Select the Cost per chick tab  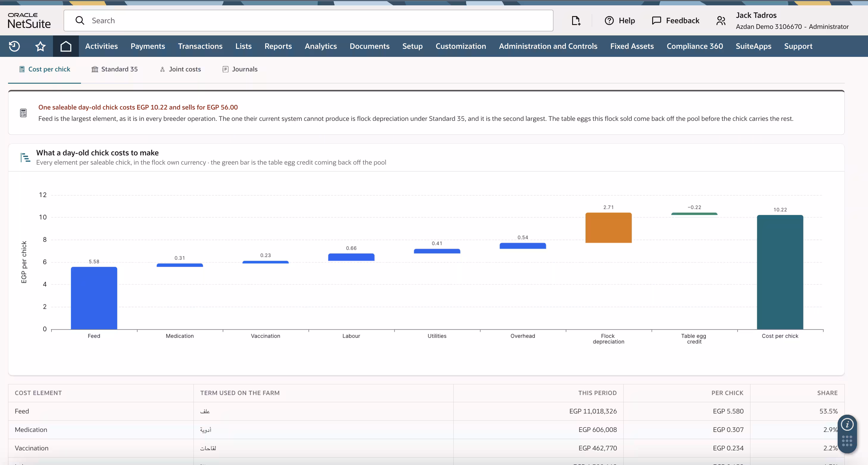click(44, 69)
